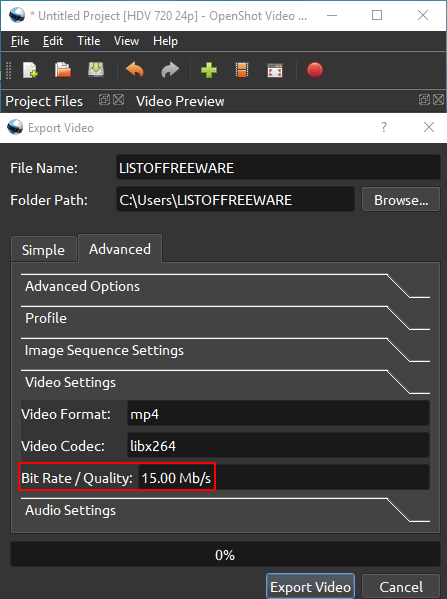Open the View menu
This screenshot has height=599, width=447.
126,41
